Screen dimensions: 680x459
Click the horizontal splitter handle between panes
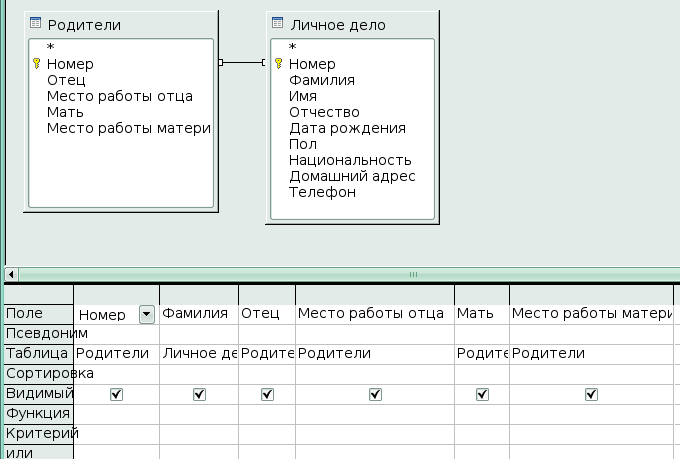point(411,273)
